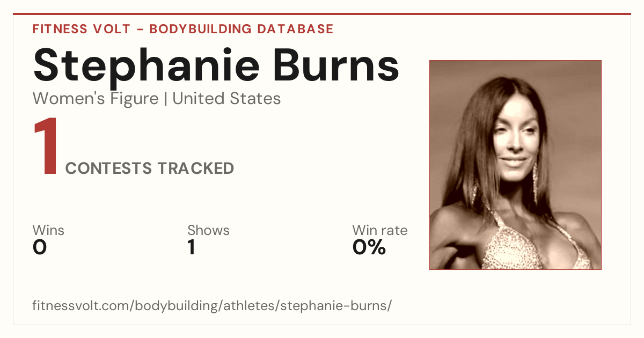644x338 pixels.
Task: Click the "Women's Figure" division text
Action: tap(96, 99)
